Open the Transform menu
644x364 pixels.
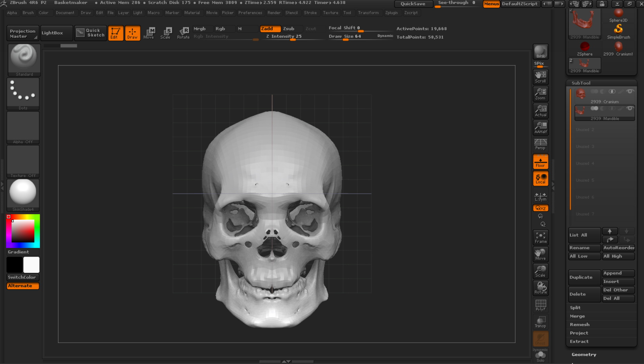tap(368, 12)
